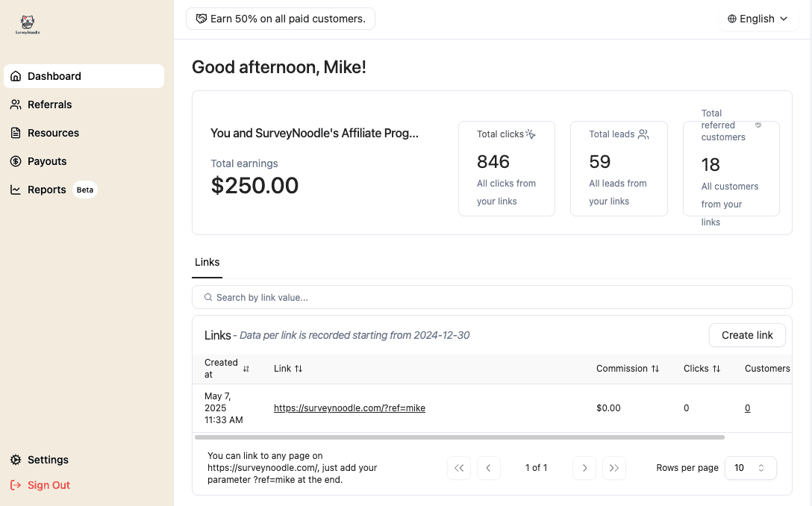
Task: Click the Total leads people icon
Action: click(x=643, y=134)
